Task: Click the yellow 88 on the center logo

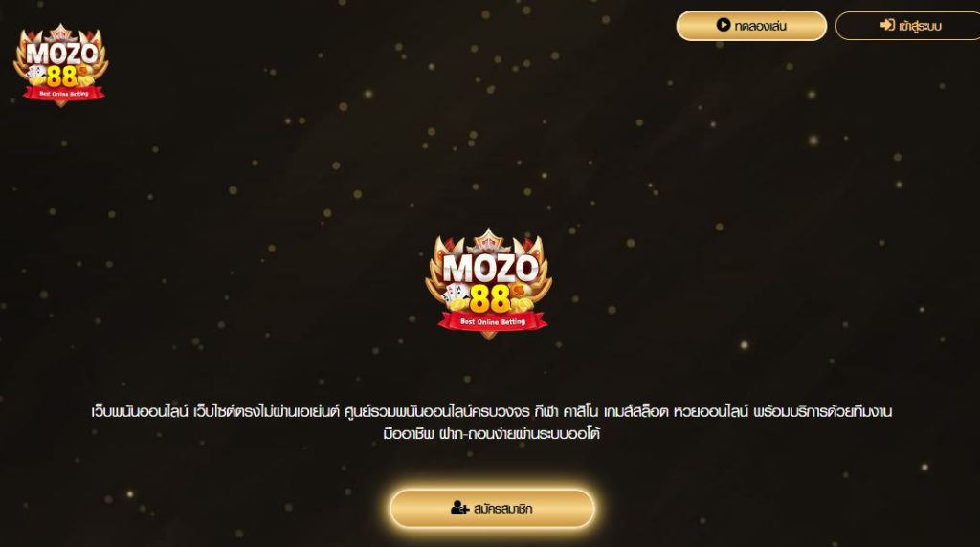Action: (x=489, y=299)
